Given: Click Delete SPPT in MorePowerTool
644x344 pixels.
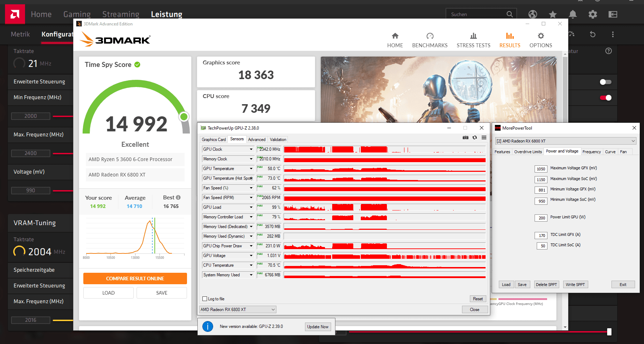Looking at the screenshot, I should tap(546, 285).
